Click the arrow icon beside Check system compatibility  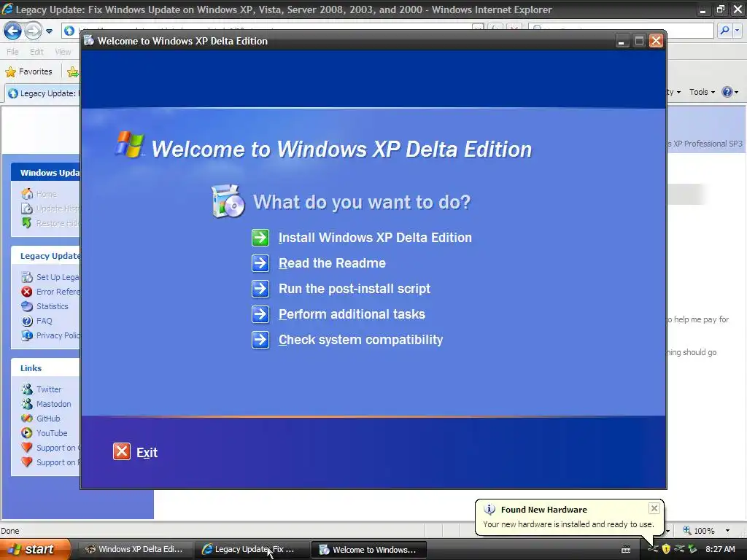pos(260,340)
